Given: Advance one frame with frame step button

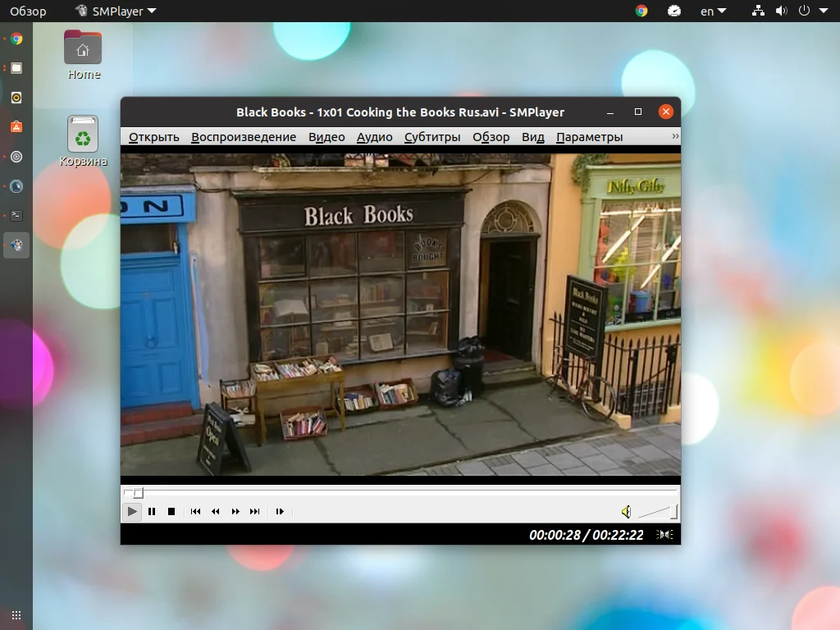Looking at the screenshot, I should (x=280, y=512).
